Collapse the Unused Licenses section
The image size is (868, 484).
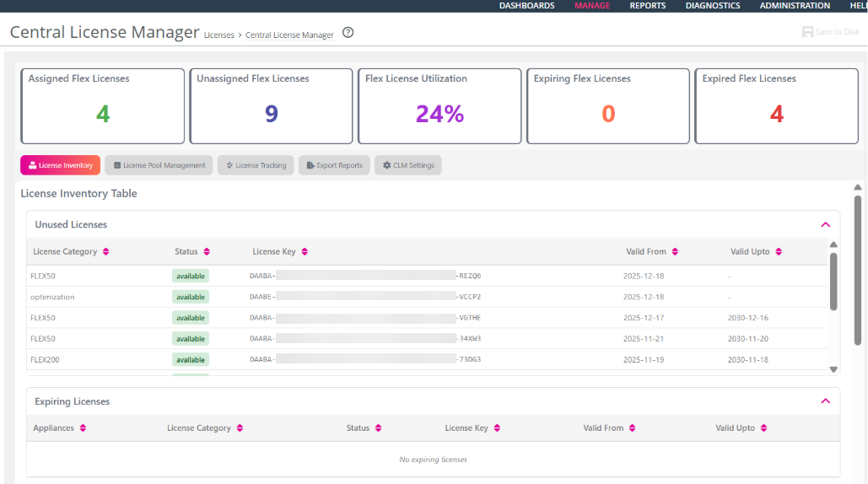[825, 224]
